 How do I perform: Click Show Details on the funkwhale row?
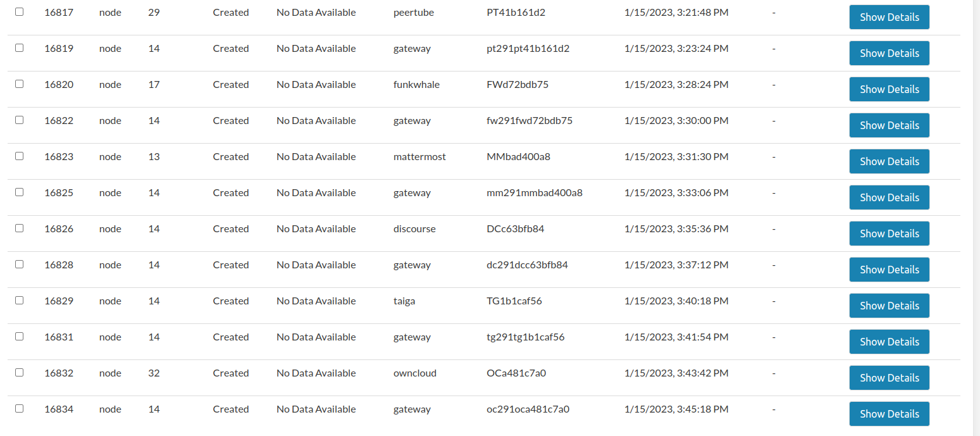click(889, 89)
